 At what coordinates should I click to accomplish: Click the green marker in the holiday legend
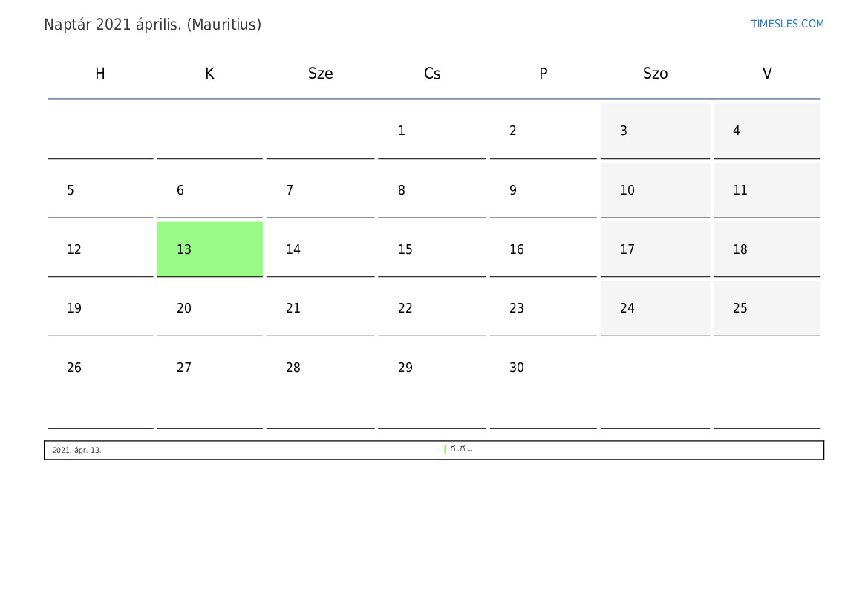tap(445, 449)
